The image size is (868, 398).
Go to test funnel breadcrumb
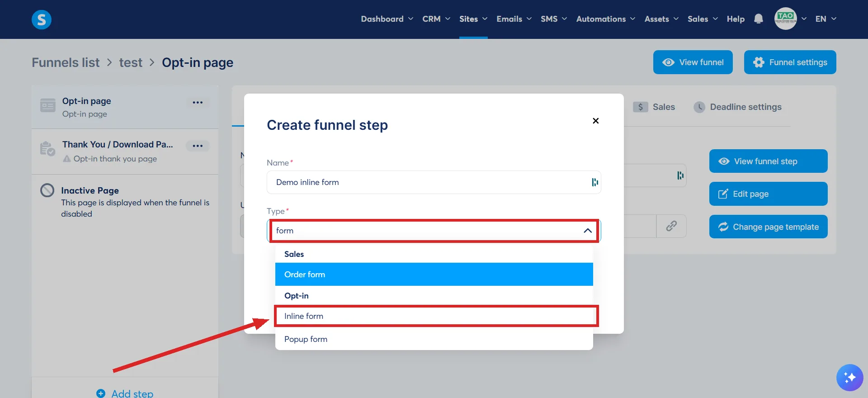pos(131,62)
